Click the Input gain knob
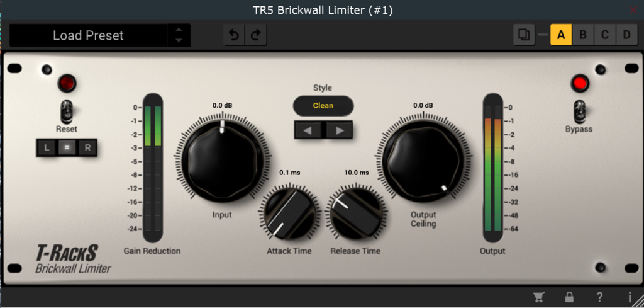This screenshot has width=644, height=308. click(223, 159)
